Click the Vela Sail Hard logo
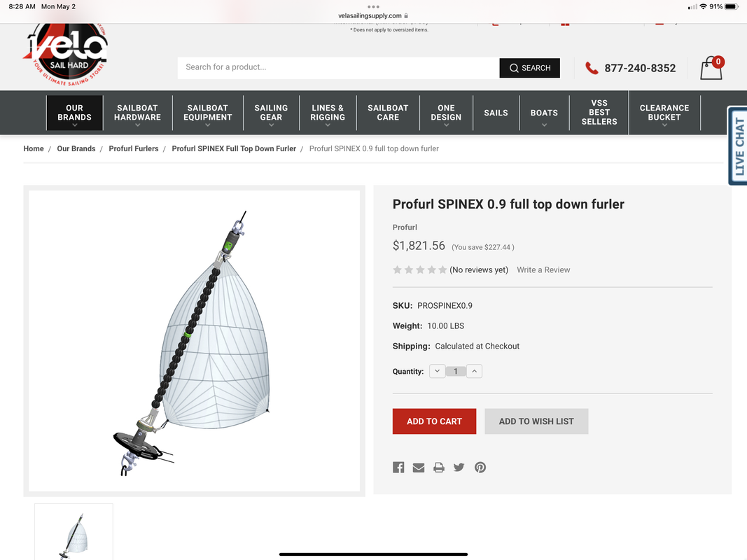 [x=67, y=54]
